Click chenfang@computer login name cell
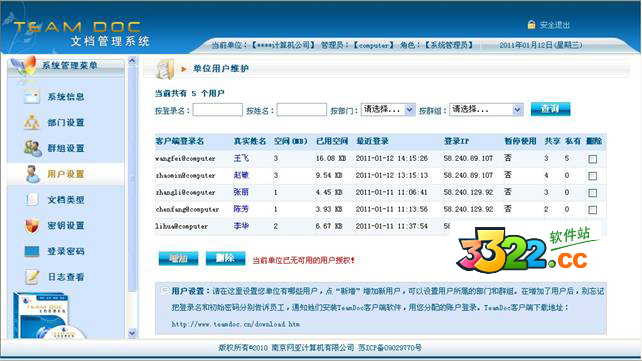642x361 pixels. (188, 210)
